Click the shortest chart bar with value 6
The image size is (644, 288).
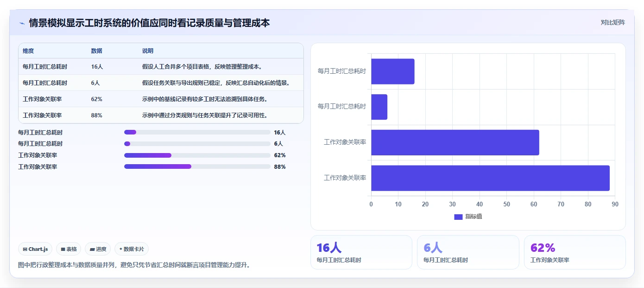379,107
